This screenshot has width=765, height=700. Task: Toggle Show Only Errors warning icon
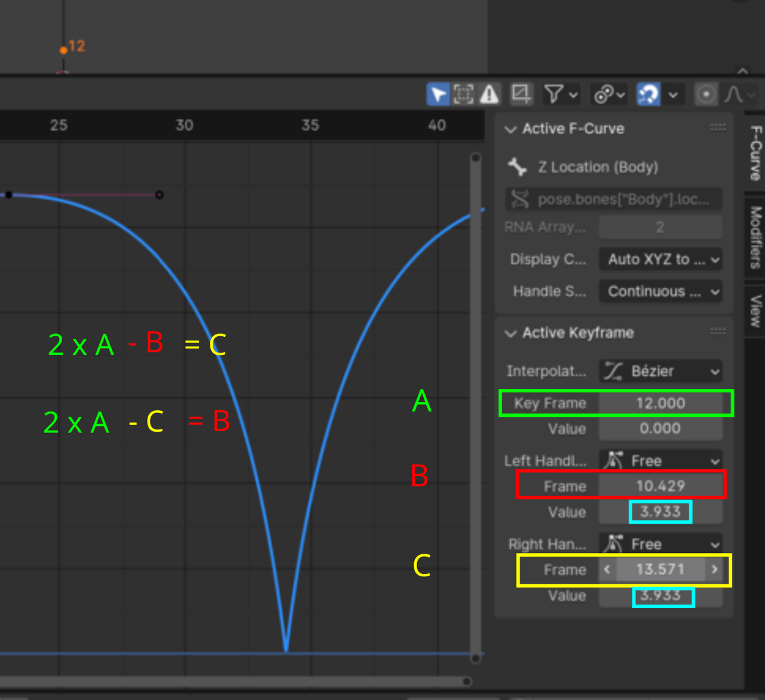489,94
